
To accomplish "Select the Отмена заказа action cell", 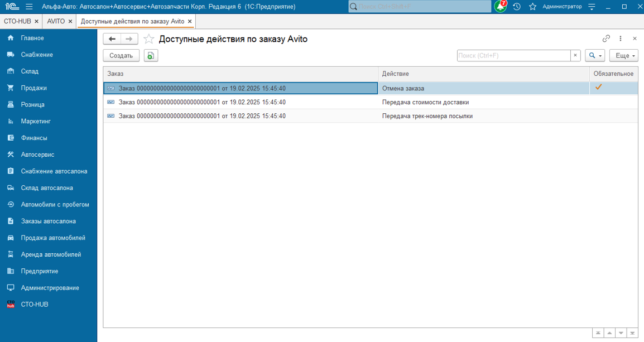I will pos(484,88).
